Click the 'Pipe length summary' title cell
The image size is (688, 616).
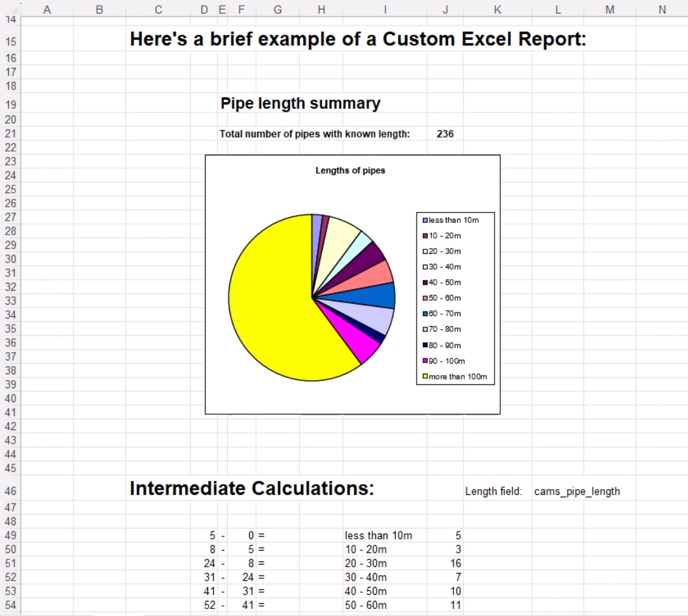[x=301, y=103]
